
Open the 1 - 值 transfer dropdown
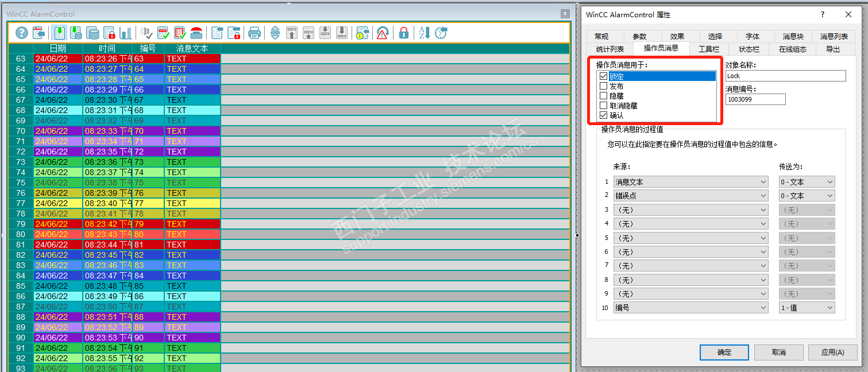pos(807,308)
